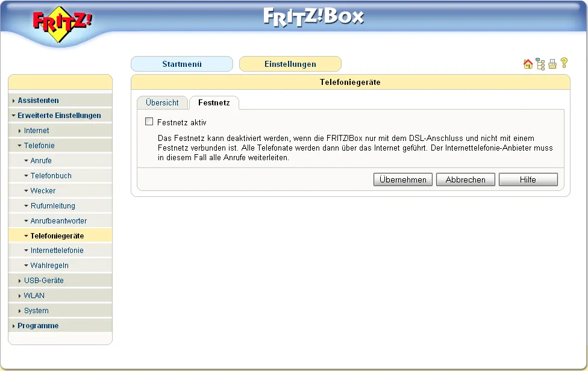Click the 'Festnetz aktiv' label text
The height and width of the screenshot is (371, 588).
[x=182, y=122]
